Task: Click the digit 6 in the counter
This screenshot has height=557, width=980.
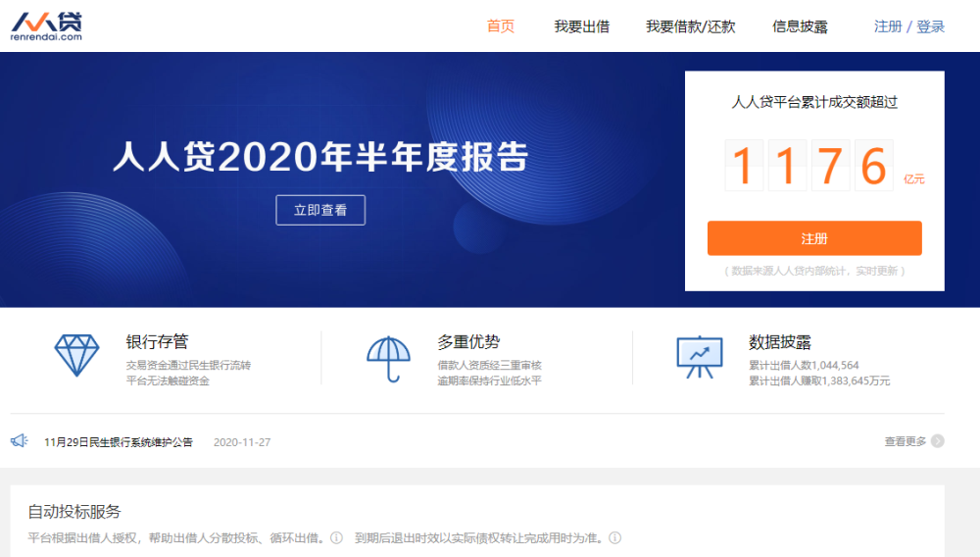Action: tap(874, 166)
